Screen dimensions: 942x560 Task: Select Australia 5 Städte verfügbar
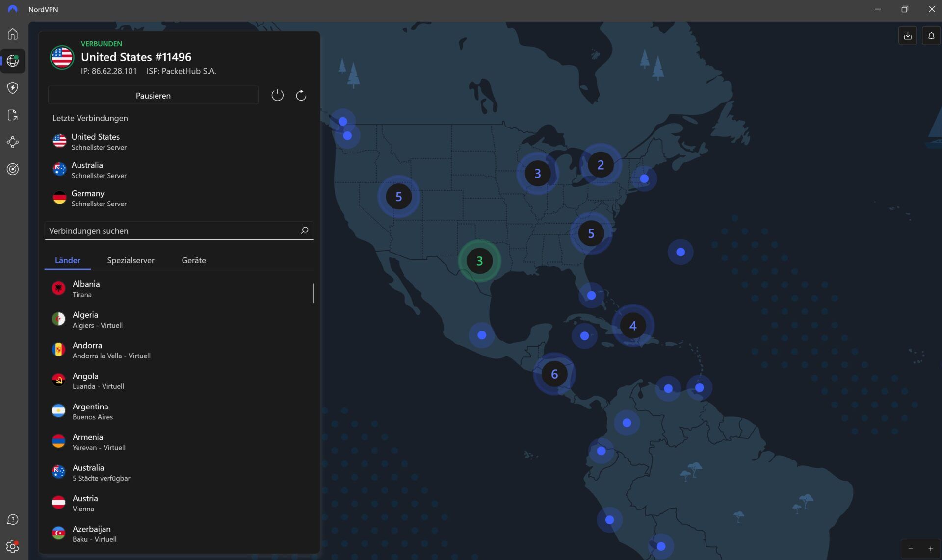pos(179,472)
